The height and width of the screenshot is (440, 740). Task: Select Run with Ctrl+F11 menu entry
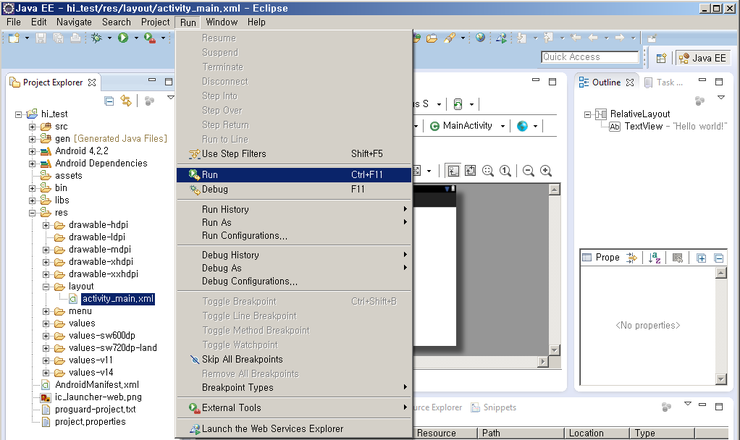(x=294, y=175)
